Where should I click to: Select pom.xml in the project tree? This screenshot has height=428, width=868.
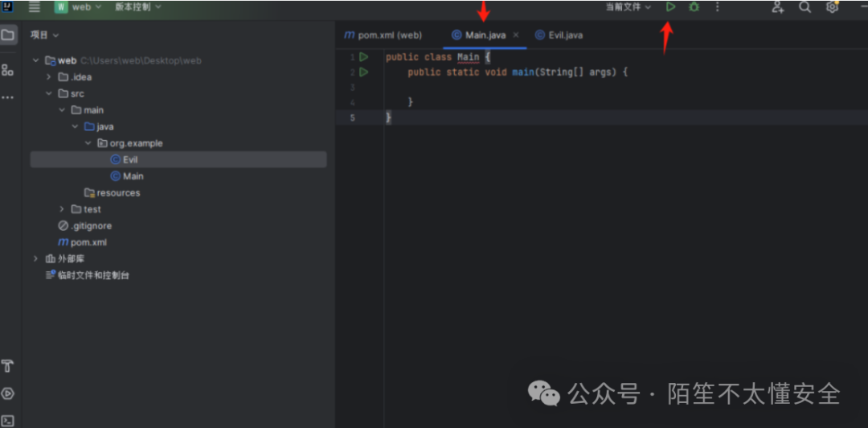click(x=178, y=243)
